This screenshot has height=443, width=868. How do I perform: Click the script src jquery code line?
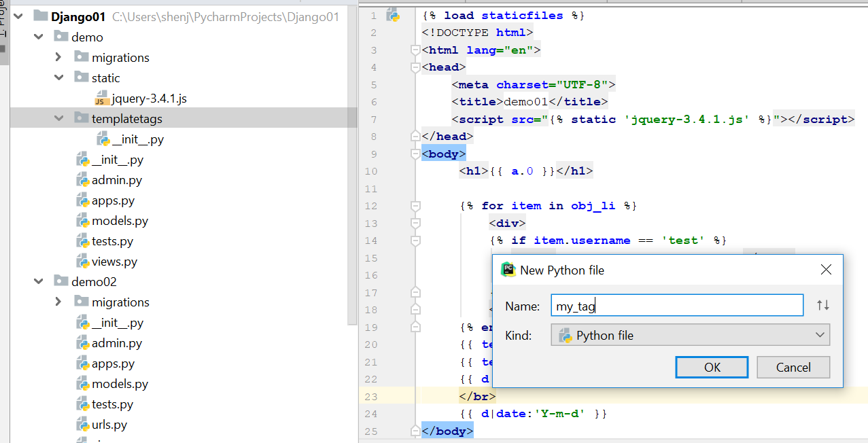coord(653,119)
